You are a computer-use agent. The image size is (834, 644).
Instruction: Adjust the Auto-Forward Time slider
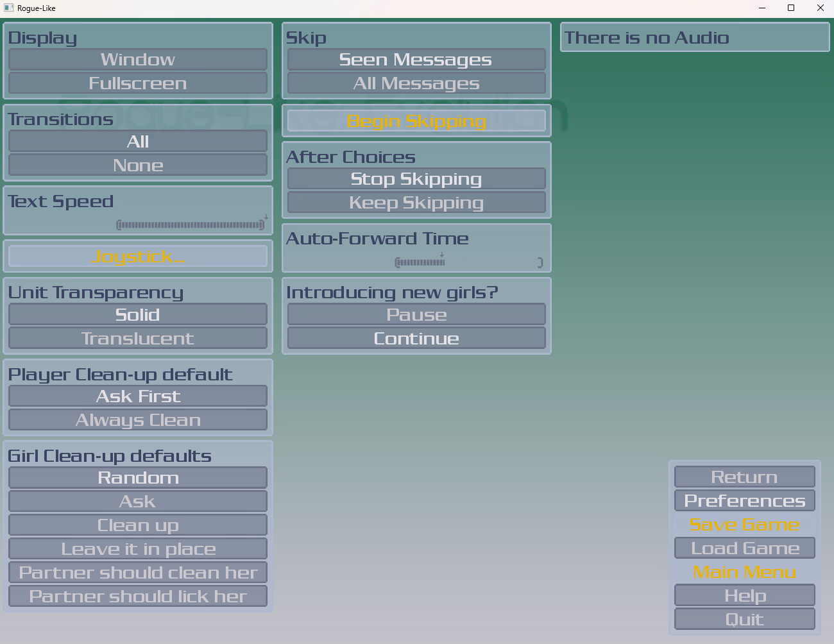click(468, 262)
